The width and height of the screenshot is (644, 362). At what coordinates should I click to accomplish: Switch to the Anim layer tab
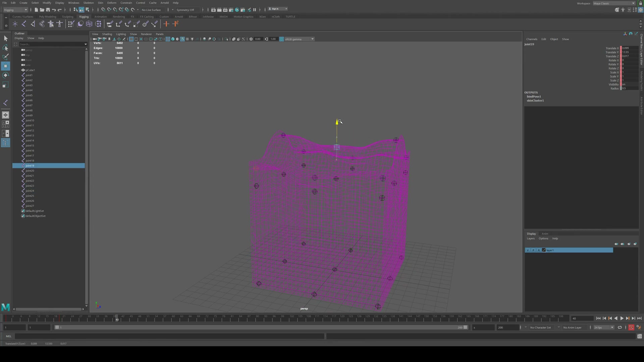(x=545, y=234)
